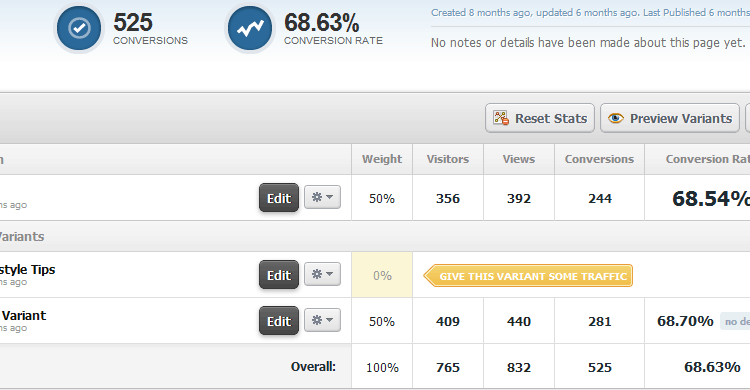Click the 'Created 8 months ago' info line
This screenshot has height=390, width=750.
coord(590,13)
